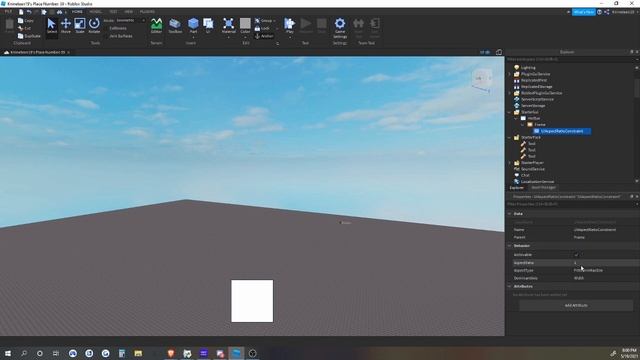640x360 pixels.
Task: Collapse the StarterGui tree node
Action: [509, 112]
